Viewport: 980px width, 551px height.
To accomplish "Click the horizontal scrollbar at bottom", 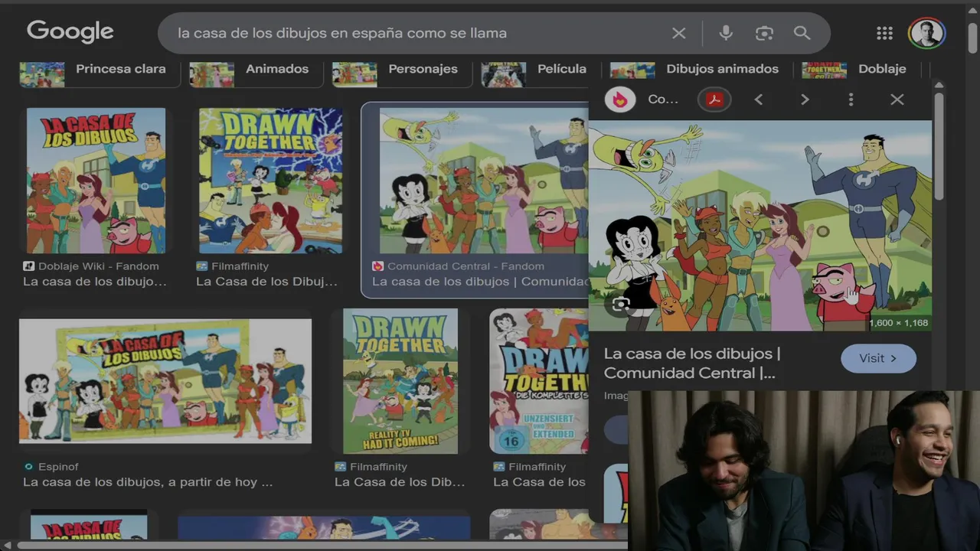I will click(x=322, y=545).
